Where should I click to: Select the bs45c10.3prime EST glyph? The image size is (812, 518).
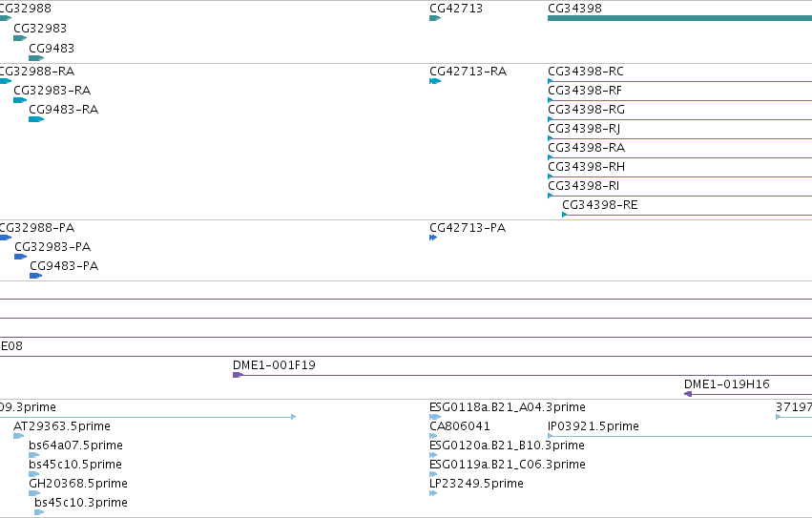coord(39,512)
